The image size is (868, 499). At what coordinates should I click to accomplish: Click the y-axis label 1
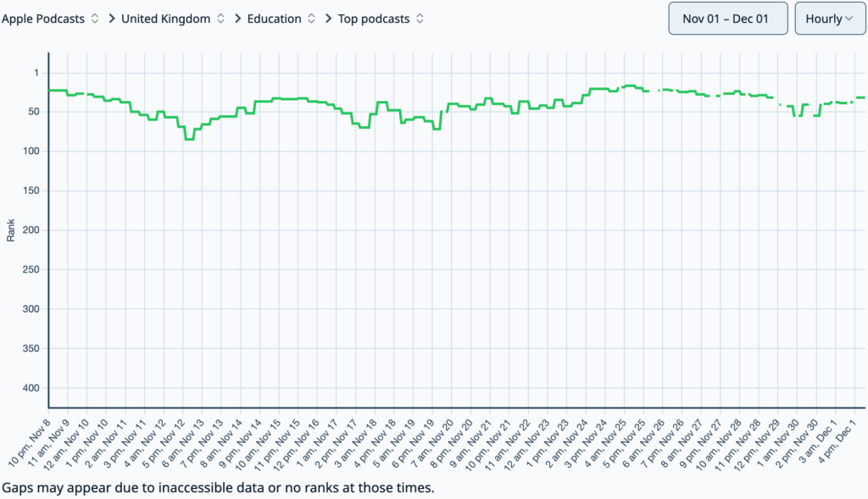click(36, 73)
